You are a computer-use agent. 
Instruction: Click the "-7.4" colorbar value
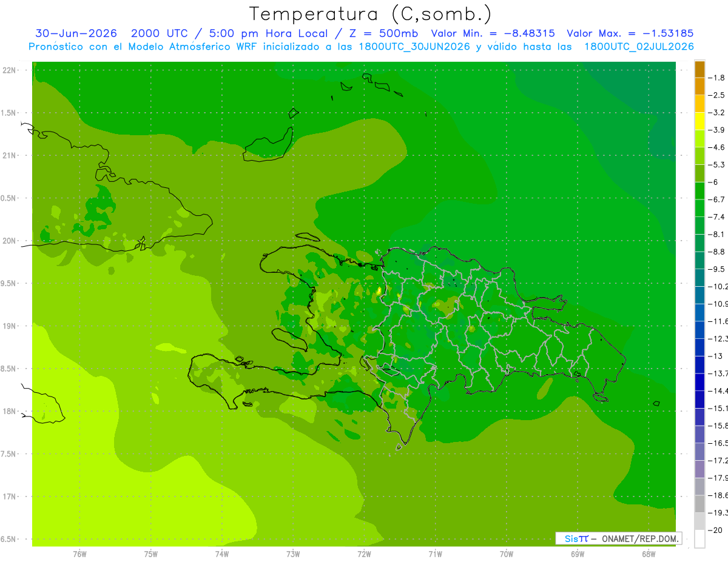coord(716,216)
